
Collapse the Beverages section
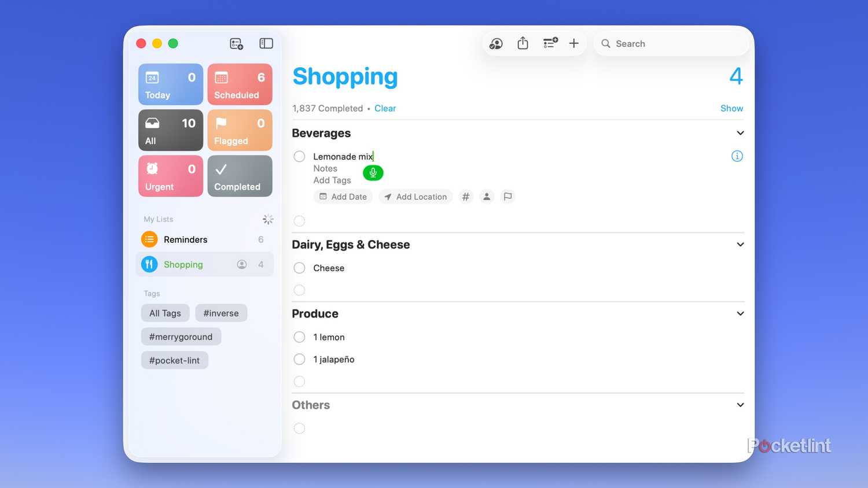[740, 133]
